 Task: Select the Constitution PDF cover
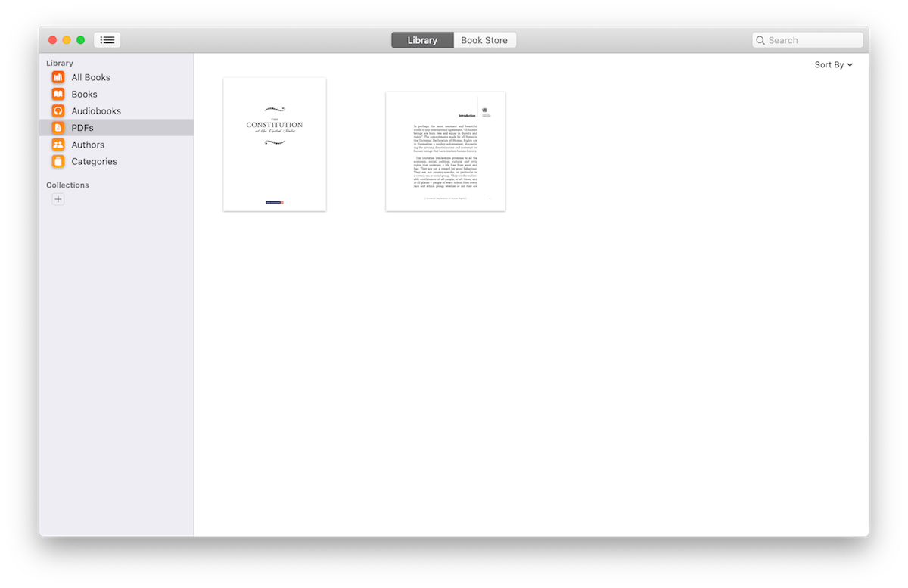(x=275, y=144)
